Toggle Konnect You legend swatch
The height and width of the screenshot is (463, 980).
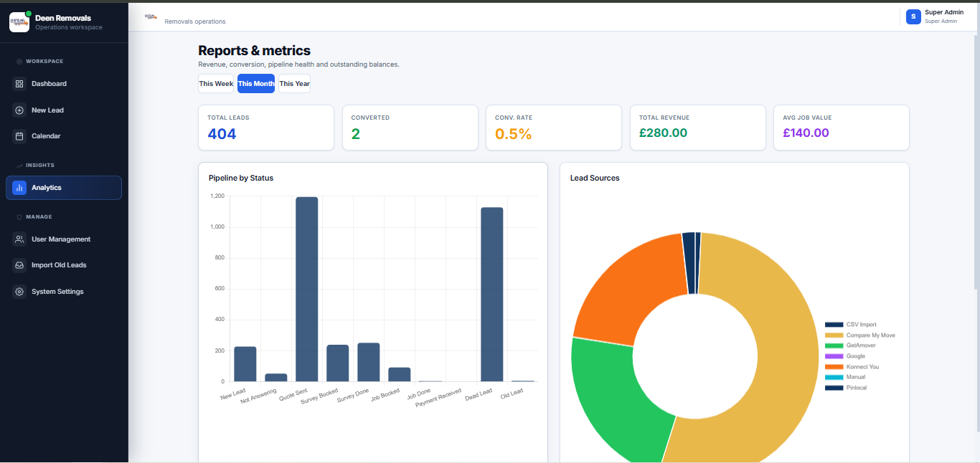coord(834,367)
